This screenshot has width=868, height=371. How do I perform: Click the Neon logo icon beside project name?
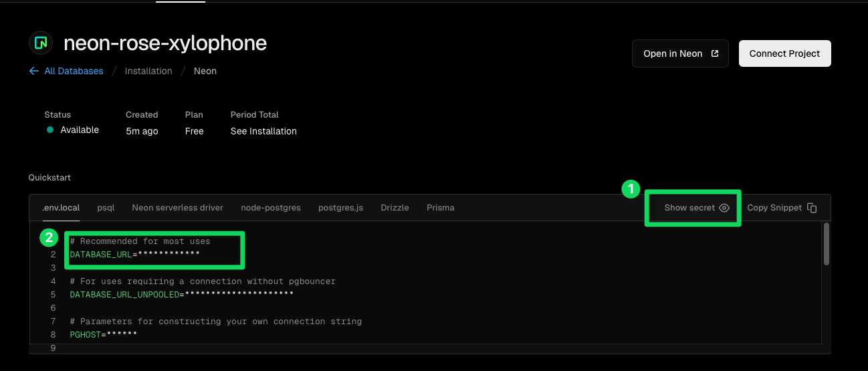[40, 43]
